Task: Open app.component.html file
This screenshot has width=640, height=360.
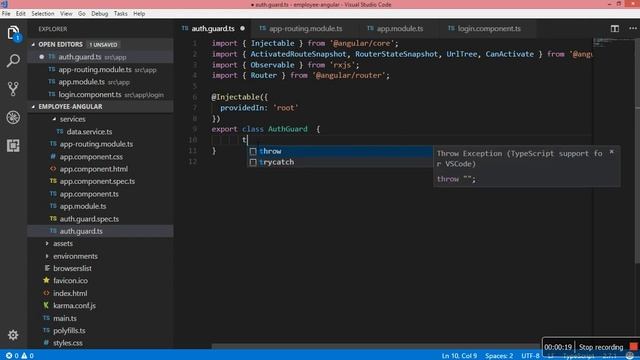Action: 100,169
